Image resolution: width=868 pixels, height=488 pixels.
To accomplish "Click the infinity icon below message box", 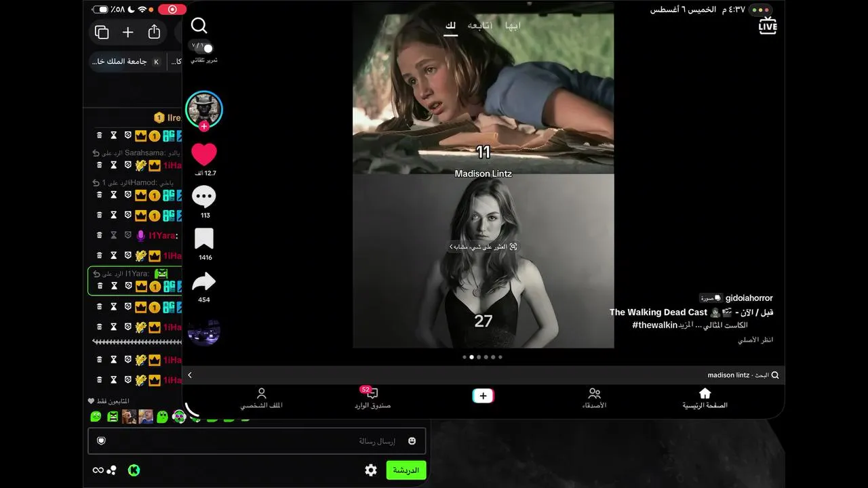I will pyautogui.click(x=98, y=470).
